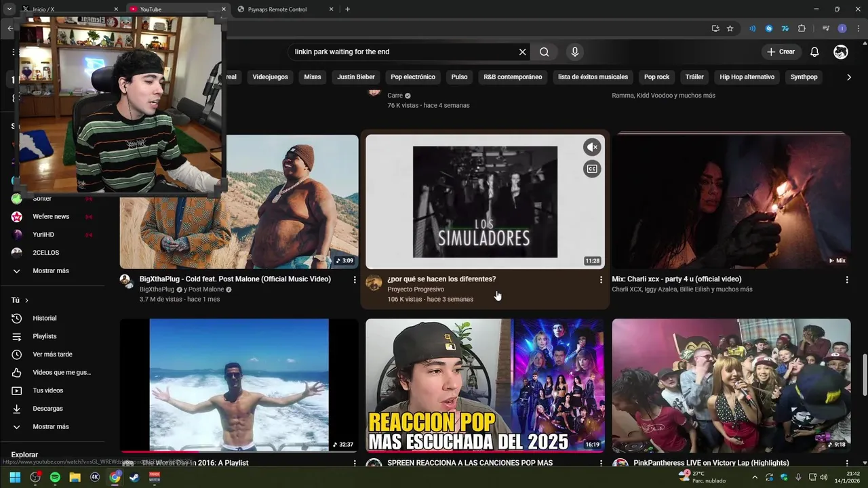Select the lista de éxitos musicales chip
868x488 pixels.
593,77
